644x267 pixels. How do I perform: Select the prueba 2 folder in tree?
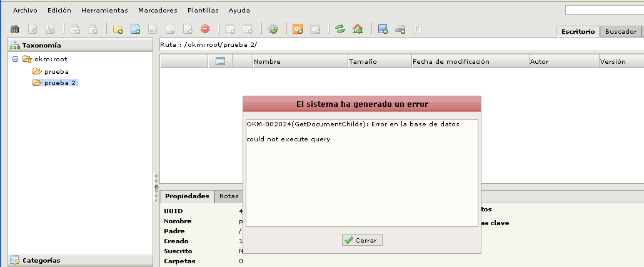click(x=60, y=83)
